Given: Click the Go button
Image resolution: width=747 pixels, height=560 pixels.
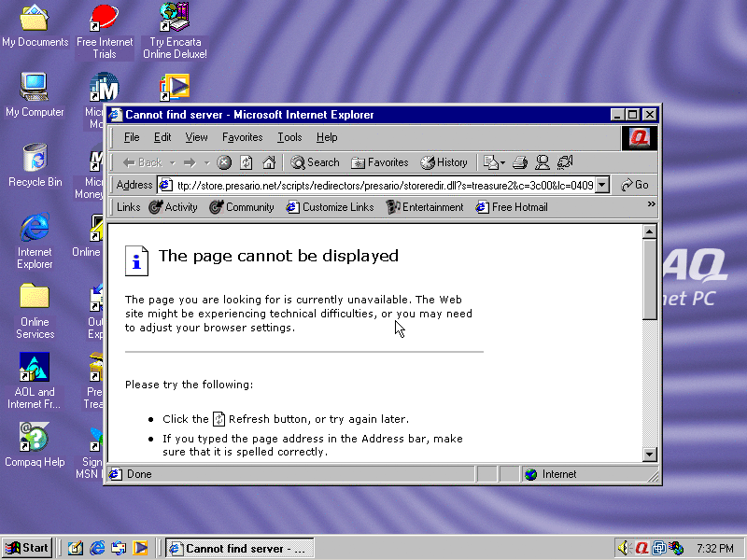Looking at the screenshot, I should [x=635, y=185].
